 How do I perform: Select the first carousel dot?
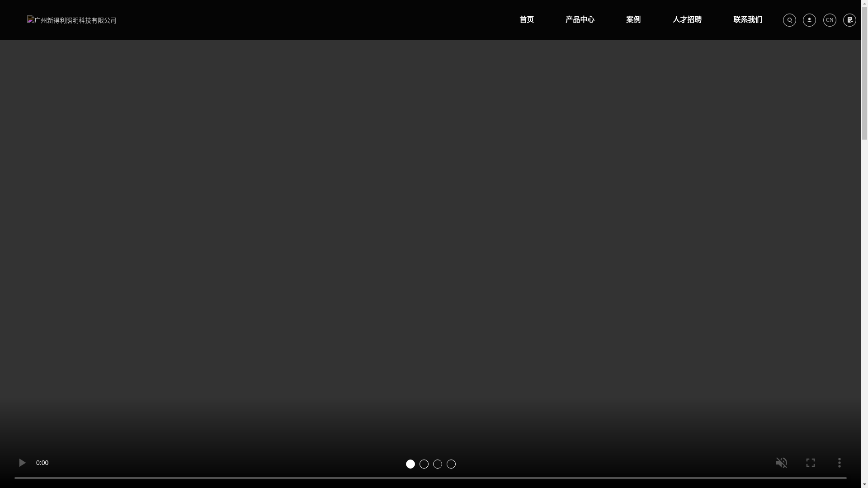[x=410, y=464]
